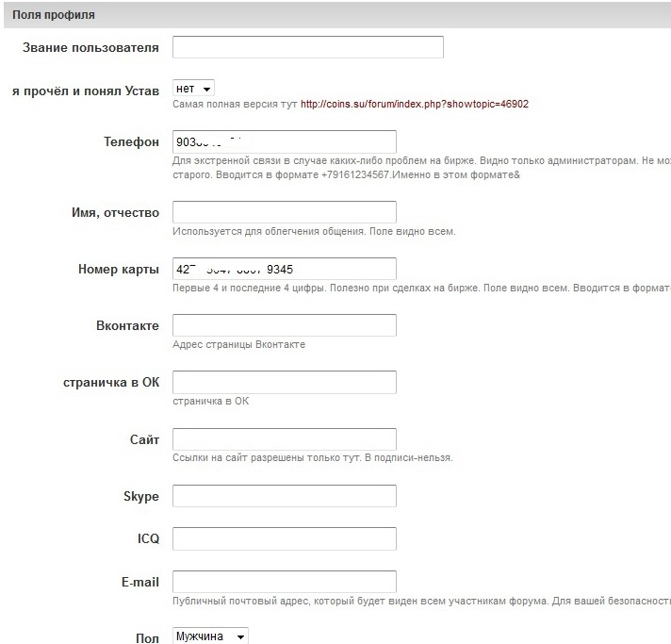Click the 'ICQ' input field
The image size is (671, 644).
[284, 538]
